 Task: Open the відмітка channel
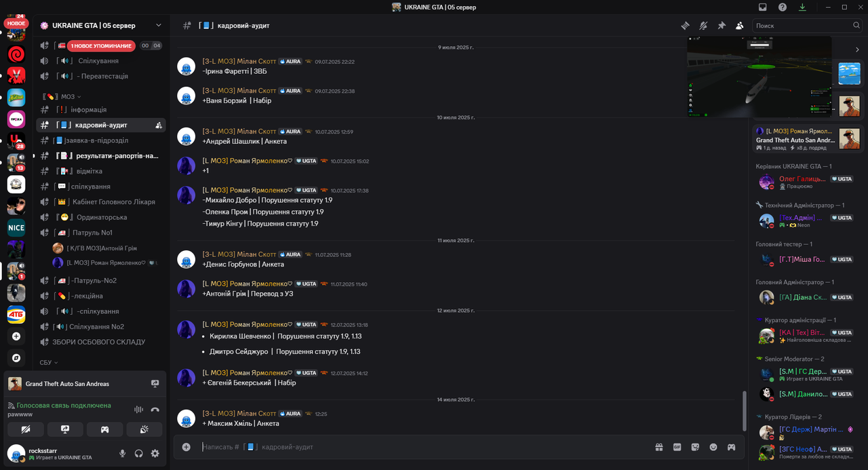(x=102, y=171)
